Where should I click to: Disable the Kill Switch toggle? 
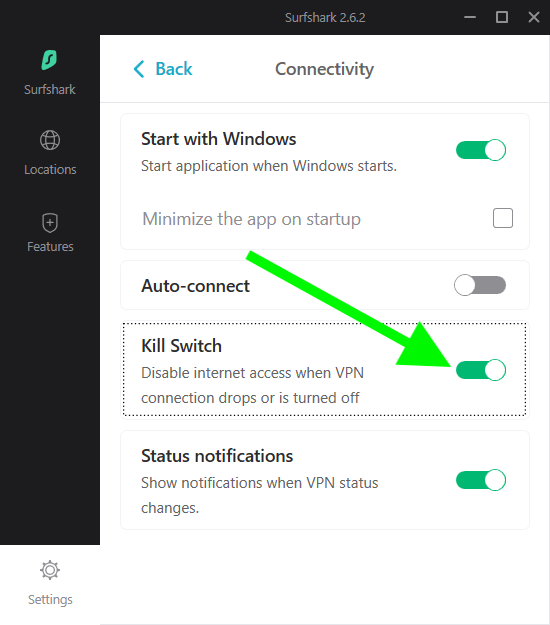point(481,370)
